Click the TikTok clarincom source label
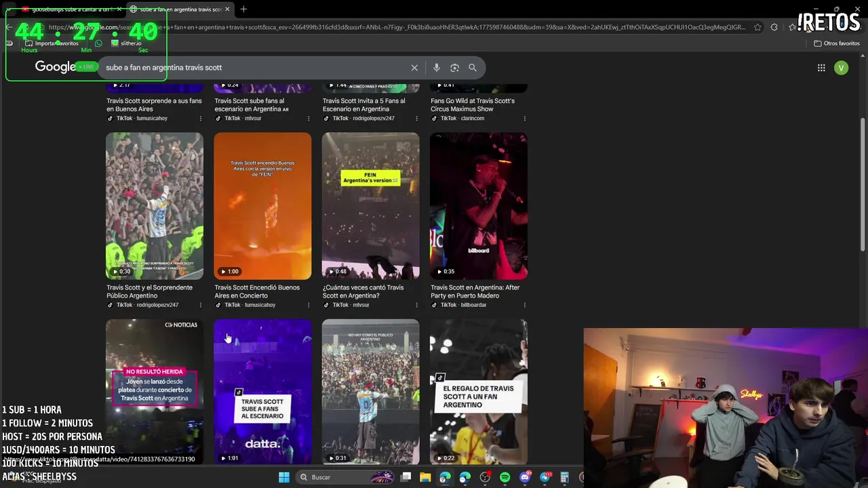The height and width of the screenshot is (488, 868). click(x=458, y=118)
